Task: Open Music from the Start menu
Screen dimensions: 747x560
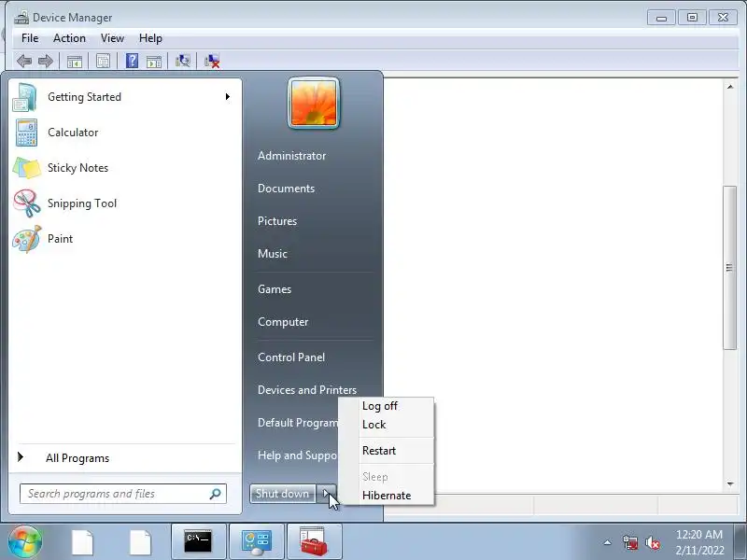Action: (x=273, y=254)
